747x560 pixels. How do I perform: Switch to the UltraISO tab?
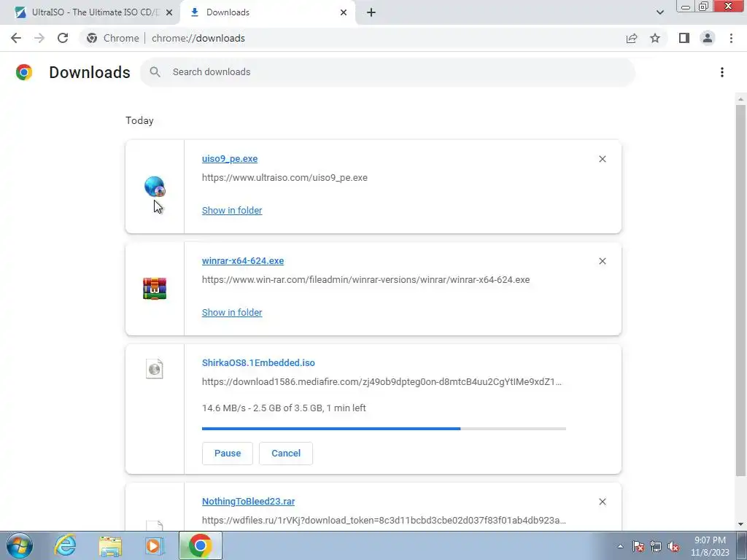90,12
